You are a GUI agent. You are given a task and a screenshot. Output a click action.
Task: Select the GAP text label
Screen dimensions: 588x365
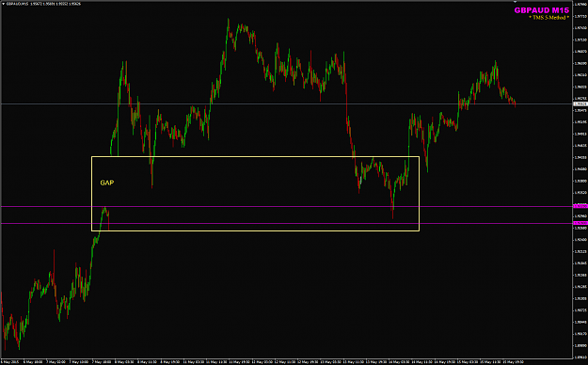coord(107,182)
